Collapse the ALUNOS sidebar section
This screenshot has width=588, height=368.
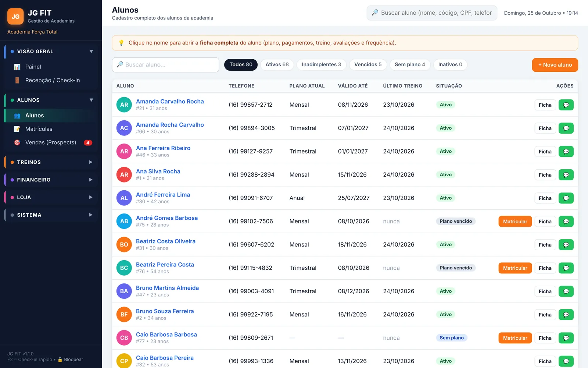click(91, 100)
